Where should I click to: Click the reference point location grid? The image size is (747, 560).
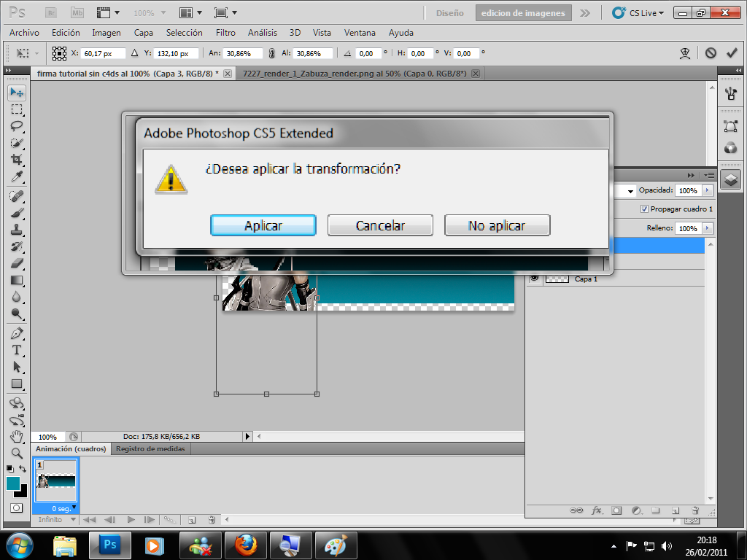(59, 53)
